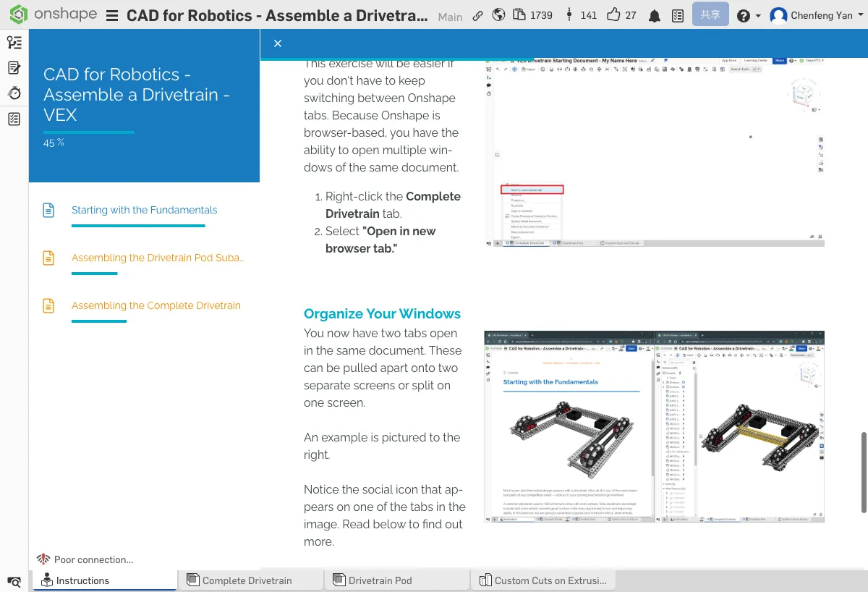Switch to the Complete Drivetrain tab
The width and height of the screenshot is (868, 592).
pos(247,580)
